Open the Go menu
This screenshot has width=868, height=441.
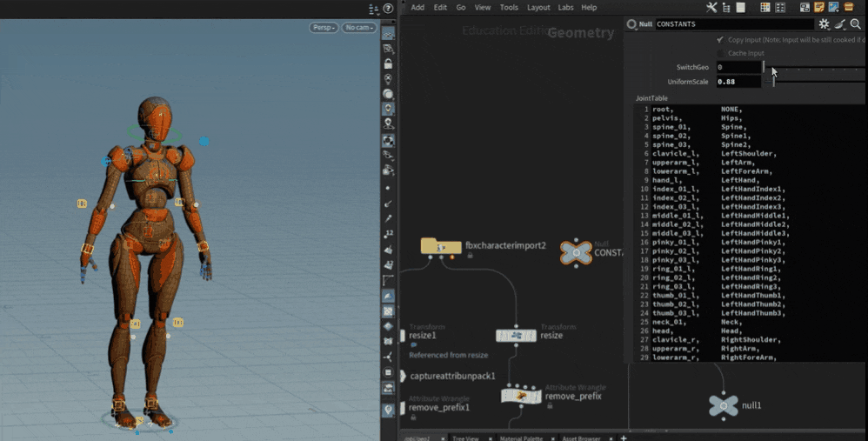pos(461,7)
